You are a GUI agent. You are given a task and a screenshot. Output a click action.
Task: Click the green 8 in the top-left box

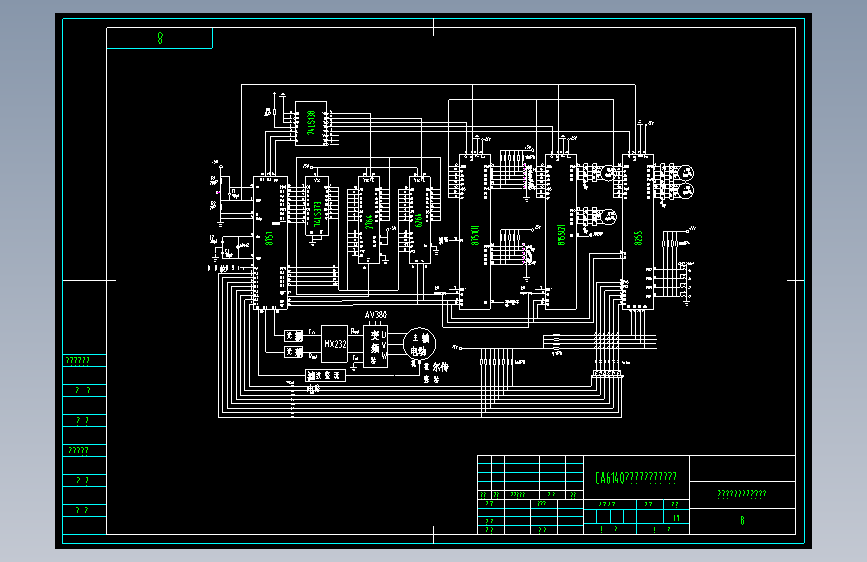click(x=160, y=38)
